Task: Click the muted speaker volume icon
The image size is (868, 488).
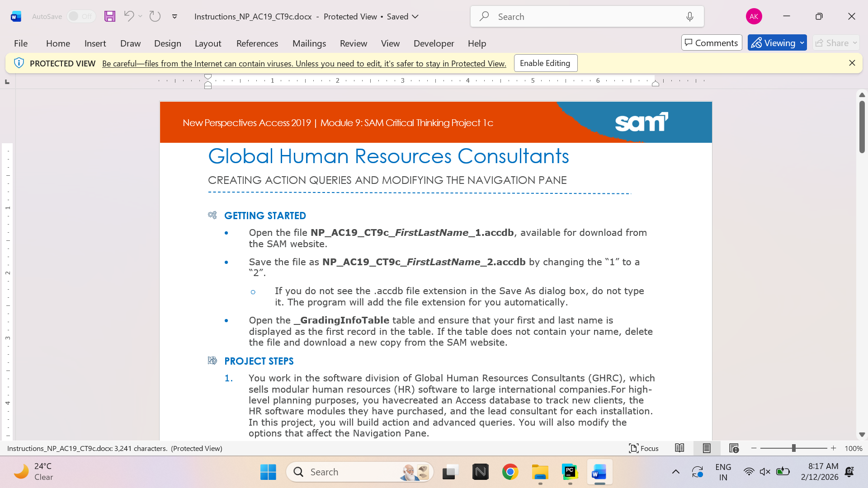Action: tap(765, 472)
